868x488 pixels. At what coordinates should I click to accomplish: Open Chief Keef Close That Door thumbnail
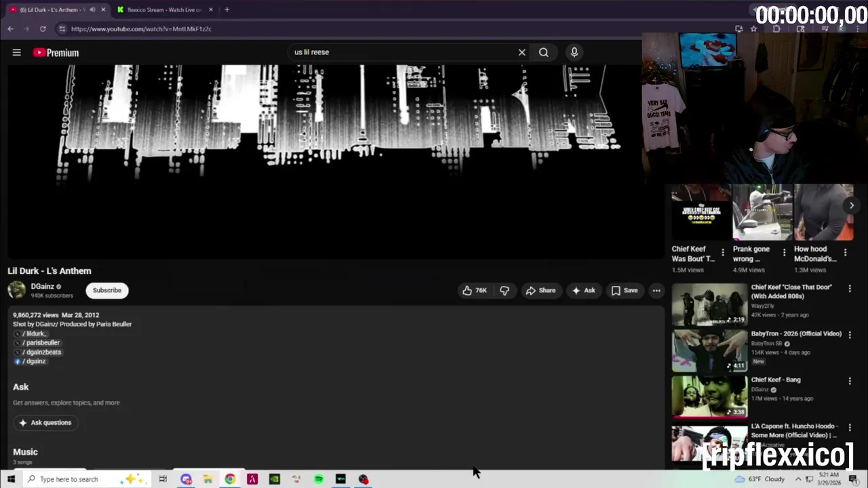pos(709,304)
